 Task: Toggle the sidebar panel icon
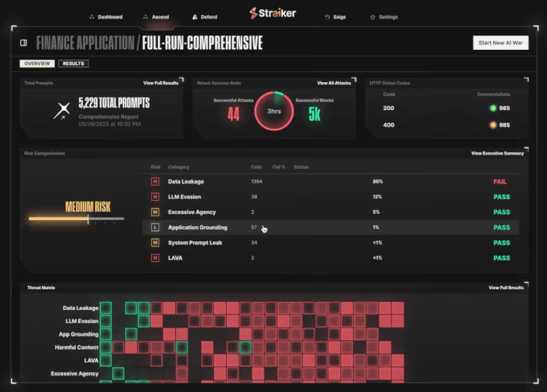(x=23, y=43)
